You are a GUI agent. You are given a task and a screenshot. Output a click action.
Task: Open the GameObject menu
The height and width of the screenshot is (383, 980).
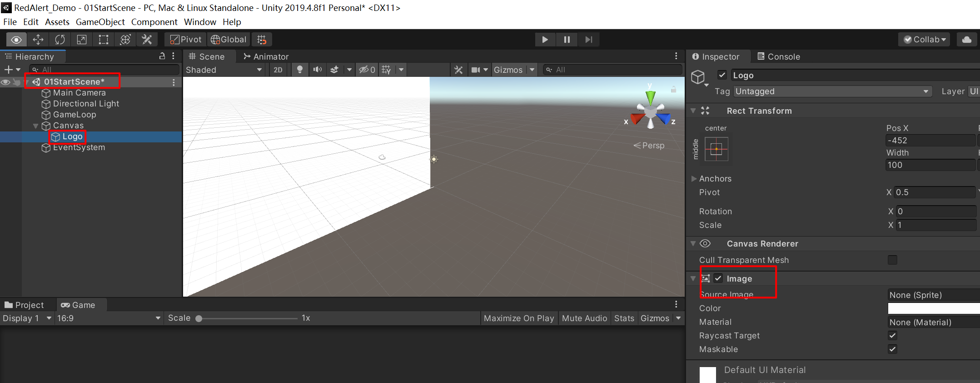(x=100, y=22)
